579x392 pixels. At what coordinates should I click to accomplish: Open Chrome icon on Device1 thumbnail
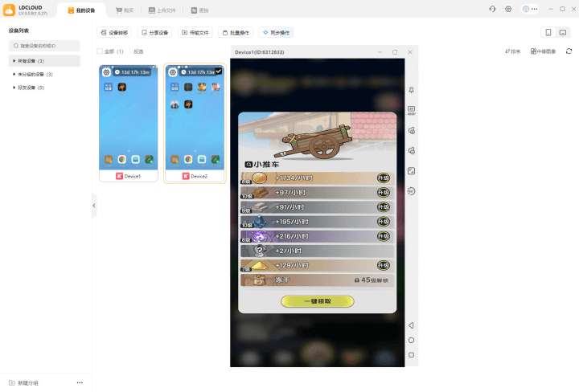[x=122, y=159]
